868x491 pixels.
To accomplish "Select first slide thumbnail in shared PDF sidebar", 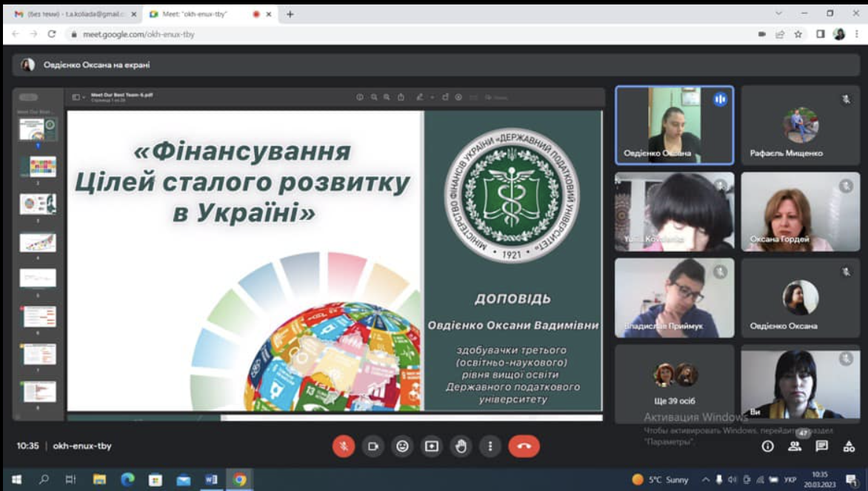I will [x=38, y=130].
